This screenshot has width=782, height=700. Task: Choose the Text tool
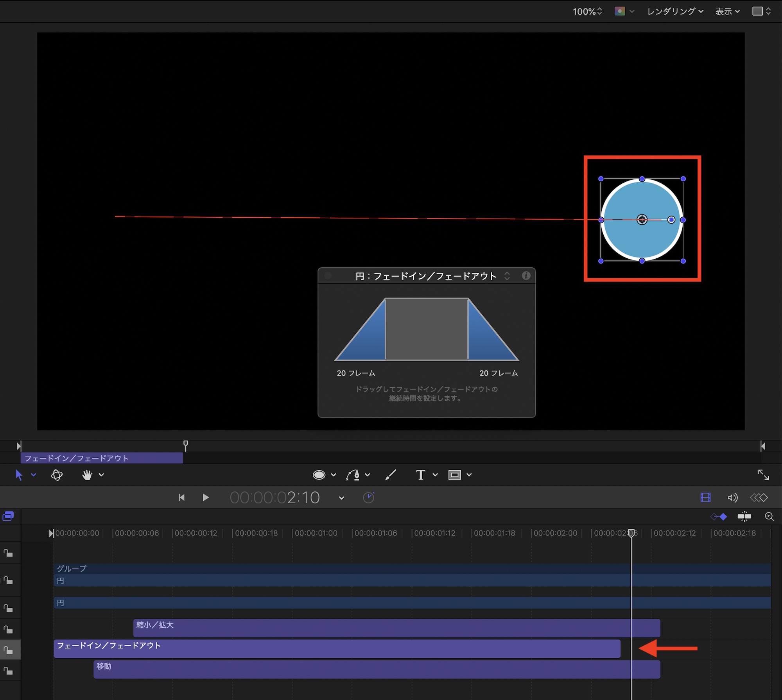click(x=420, y=475)
